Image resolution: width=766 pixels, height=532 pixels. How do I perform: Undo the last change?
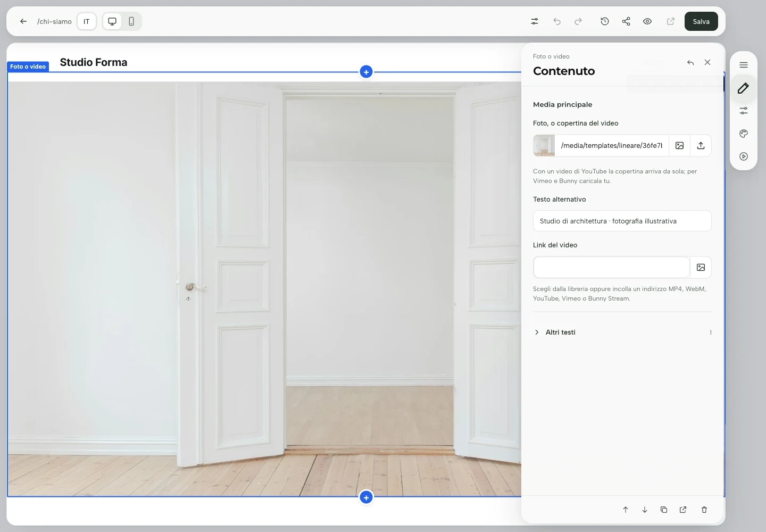pos(557,21)
